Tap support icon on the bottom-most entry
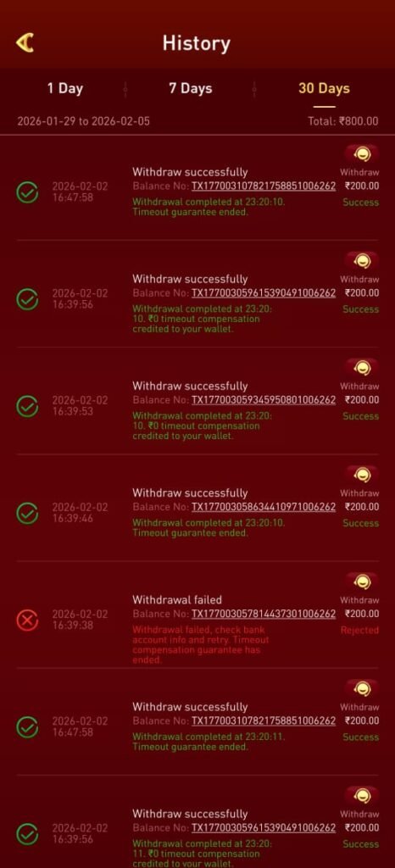This screenshot has width=395, height=868. click(362, 796)
